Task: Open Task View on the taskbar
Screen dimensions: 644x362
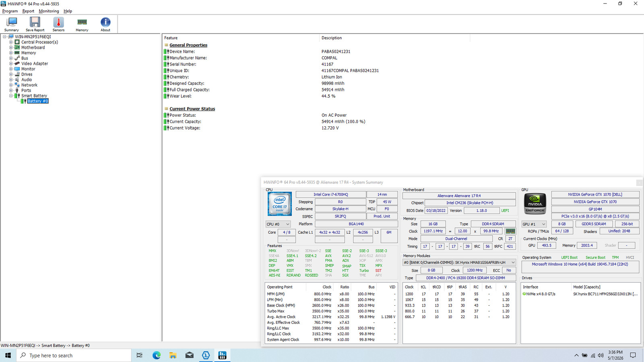Action: point(139,355)
